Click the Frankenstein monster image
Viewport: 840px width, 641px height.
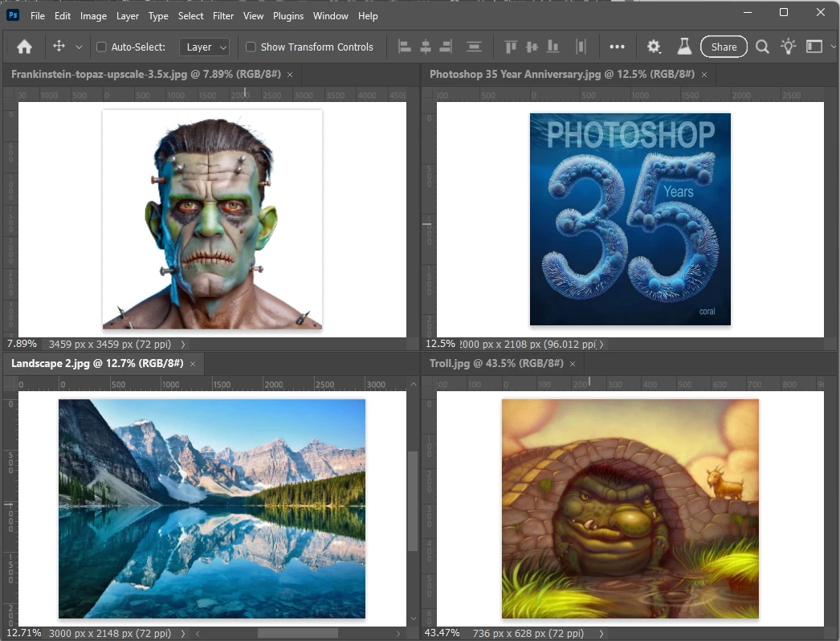point(212,219)
